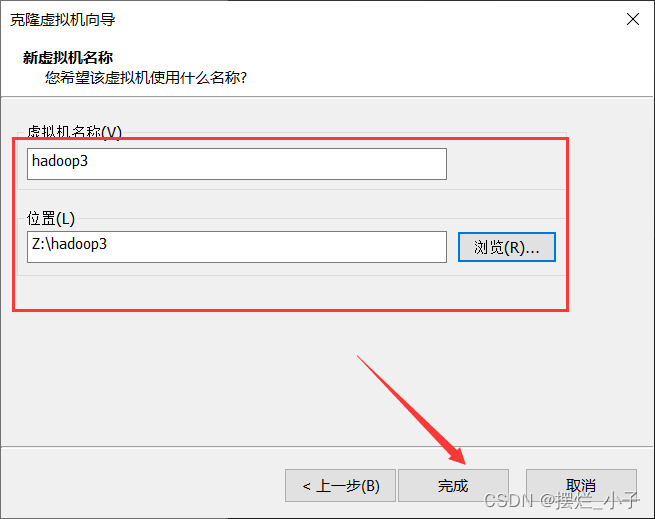Go back with the 上一步(B) button

tap(340, 486)
